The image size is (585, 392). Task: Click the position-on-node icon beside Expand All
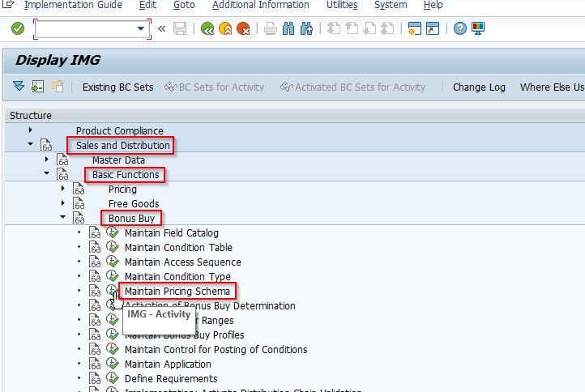(38, 87)
